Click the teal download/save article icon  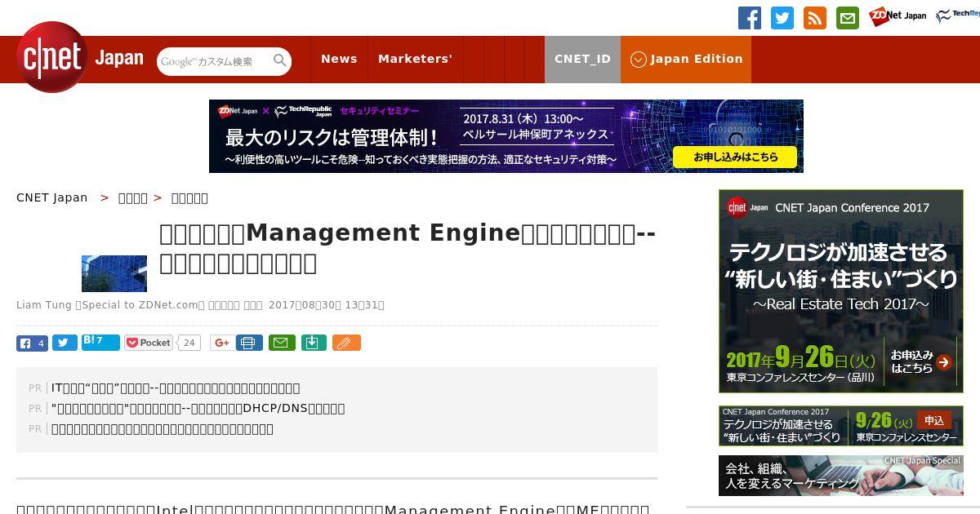(x=314, y=343)
